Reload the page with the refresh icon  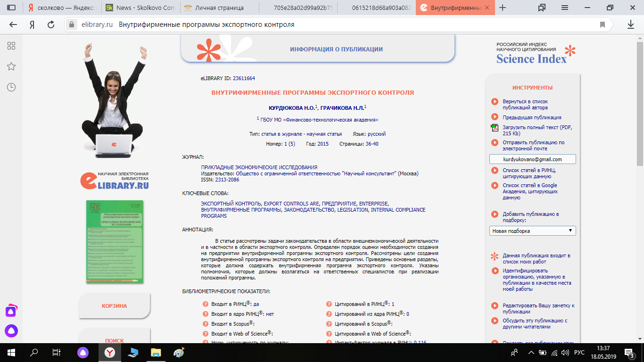pyautogui.click(x=51, y=25)
